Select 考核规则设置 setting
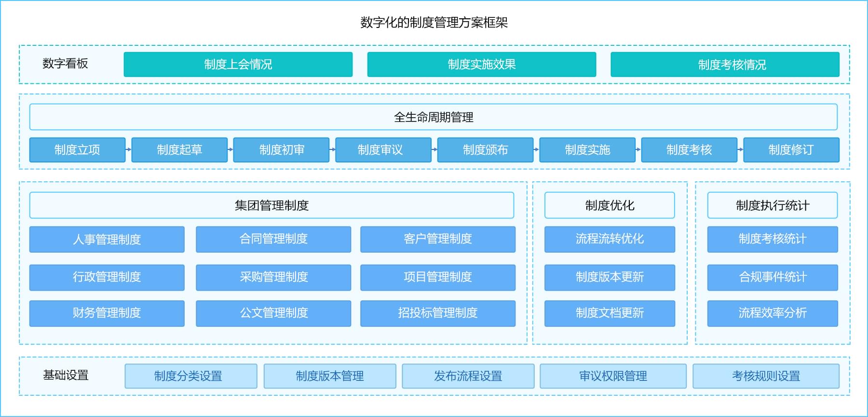Screen dimensions: 868x417 766,376
